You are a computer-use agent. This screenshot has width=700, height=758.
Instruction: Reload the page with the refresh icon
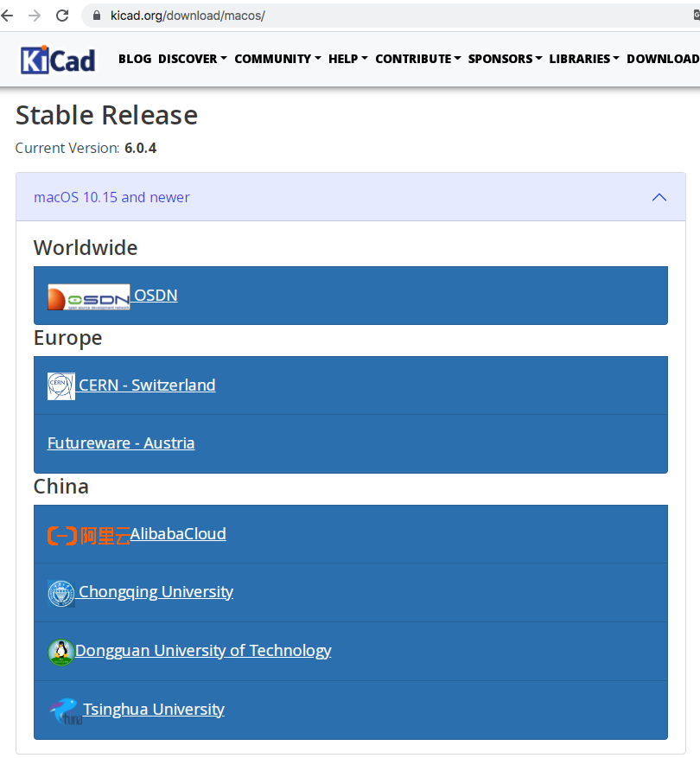coord(62,16)
